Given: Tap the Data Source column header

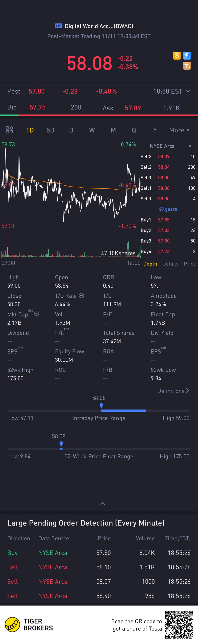Looking at the screenshot, I should [x=54, y=538].
